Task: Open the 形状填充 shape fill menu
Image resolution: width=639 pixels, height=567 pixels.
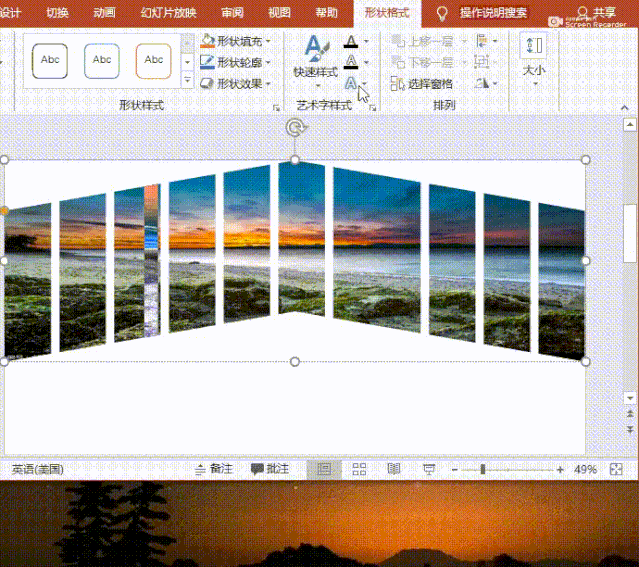Action: tap(236, 41)
